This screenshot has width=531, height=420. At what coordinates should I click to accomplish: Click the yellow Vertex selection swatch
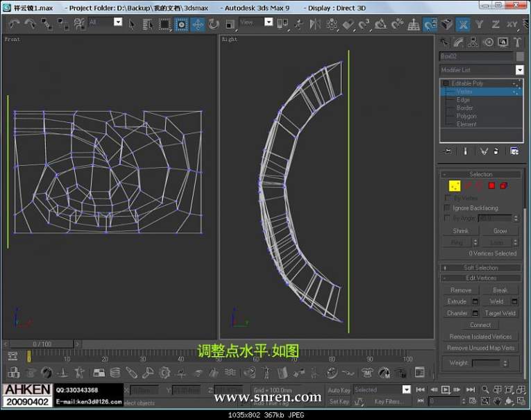pyautogui.click(x=455, y=185)
